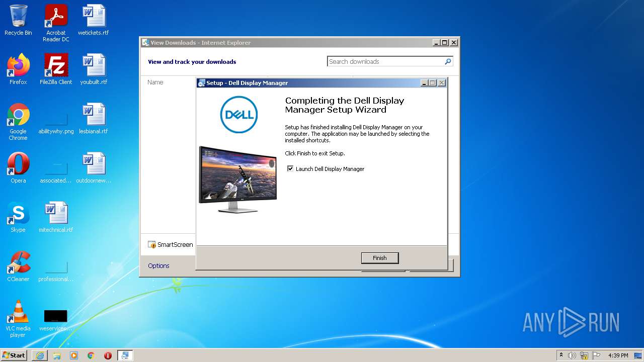Open the Skype desktop shortcut

[18, 217]
